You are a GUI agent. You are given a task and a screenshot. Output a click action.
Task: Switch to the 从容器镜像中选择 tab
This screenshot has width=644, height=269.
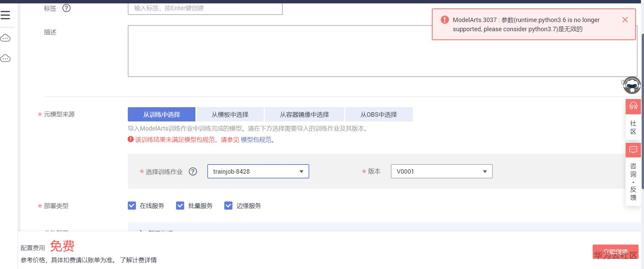pyautogui.click(x=304, y=114)
